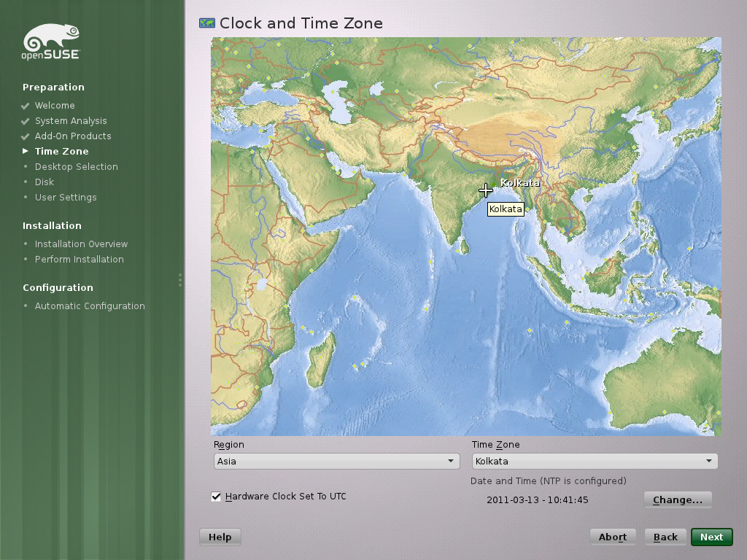The width and height of the screenshot is (747, 560).
Task: Select the Automatic Configuration step
Action: [90, 306]
